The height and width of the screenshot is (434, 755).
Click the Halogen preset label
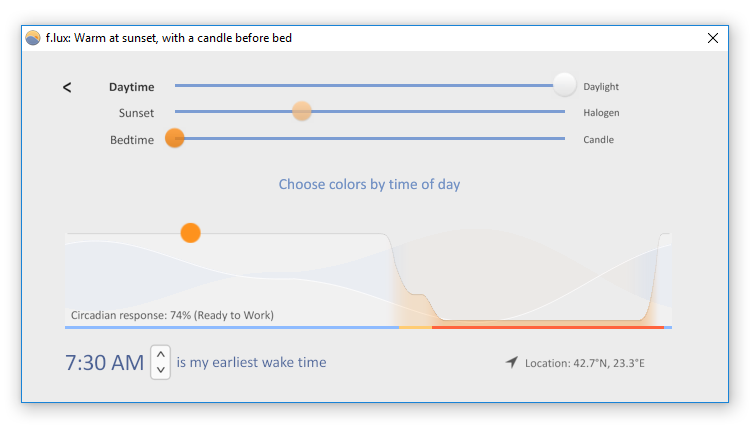[x=601, y=113]
